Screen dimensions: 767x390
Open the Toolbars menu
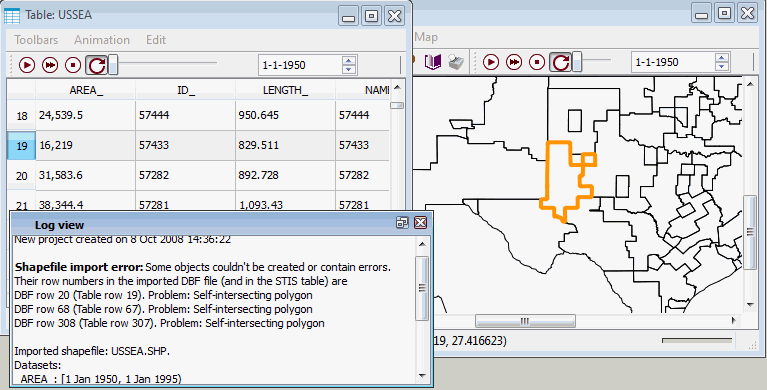pyautogui.click(x=36, y=40)
